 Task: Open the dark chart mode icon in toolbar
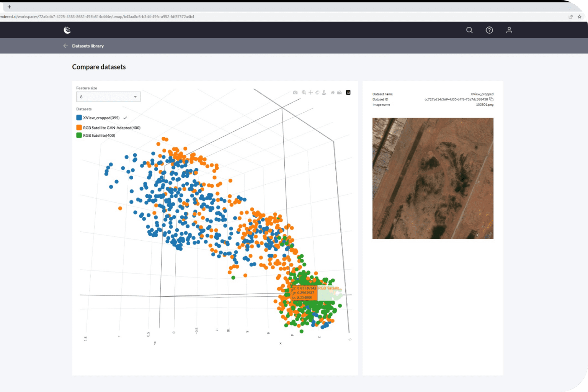[348, 92]
